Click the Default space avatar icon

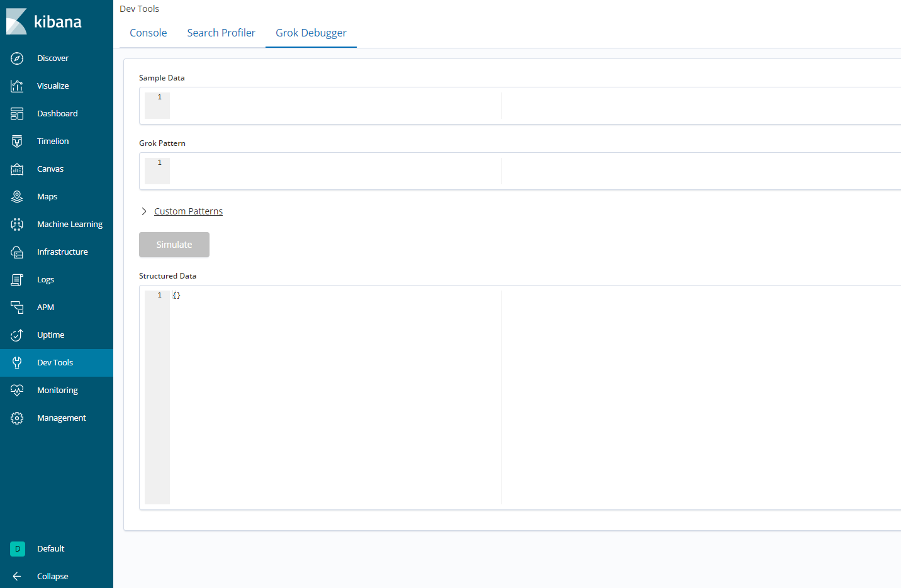(x=18, y=549)
